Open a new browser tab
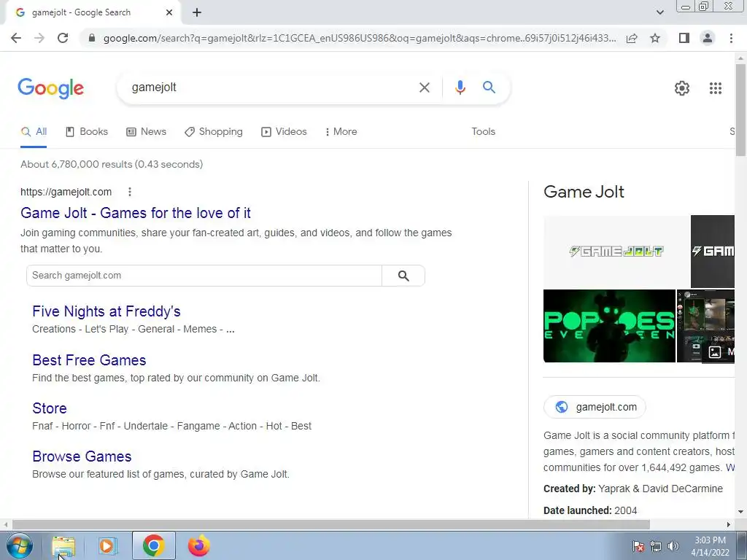The height and width of the screenshot is (560, 747). 197,12
